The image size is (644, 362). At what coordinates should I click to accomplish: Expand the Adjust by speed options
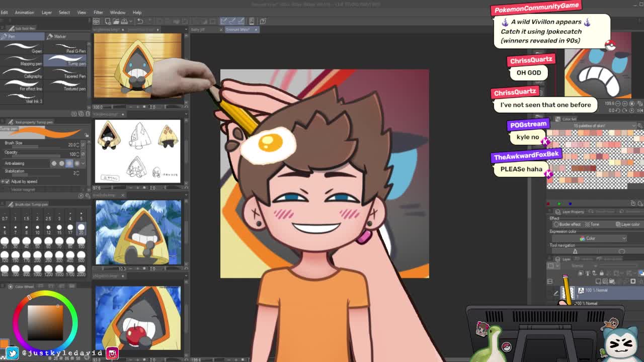click(2, 182)
